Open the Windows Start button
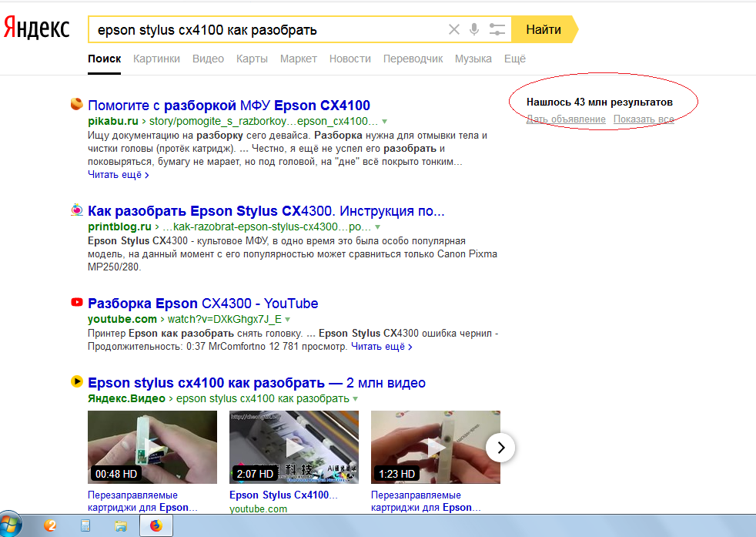Image resolution: width=756 pixels, height=537 pixels. pos(11,525)
